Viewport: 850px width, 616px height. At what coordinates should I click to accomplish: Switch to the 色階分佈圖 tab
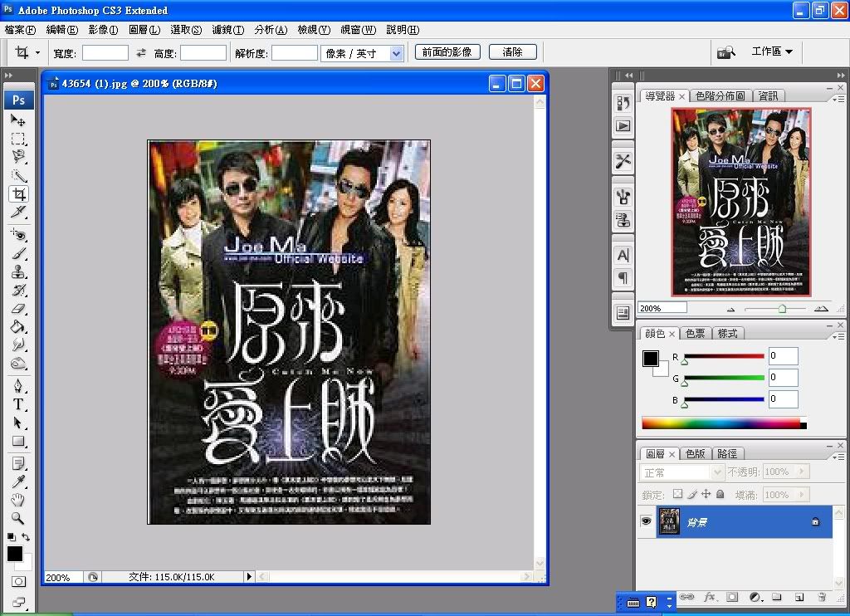(720, 96)
